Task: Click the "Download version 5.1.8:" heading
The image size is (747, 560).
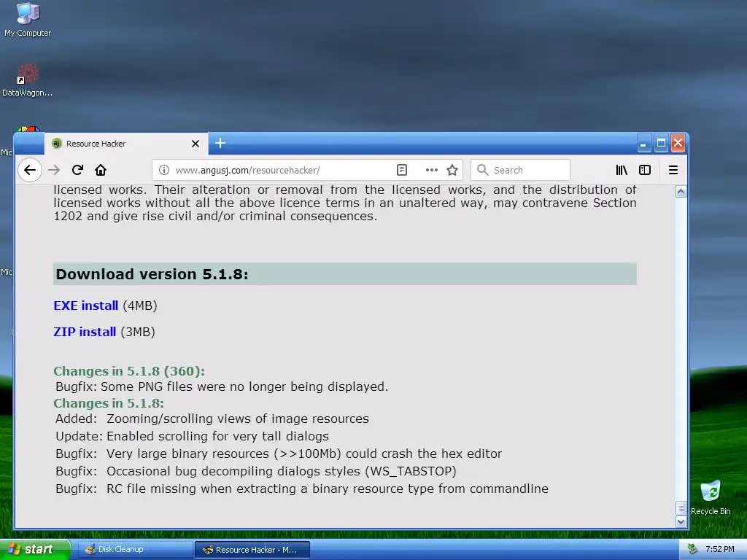Action: pyautogui.click(x=152, y=274)
